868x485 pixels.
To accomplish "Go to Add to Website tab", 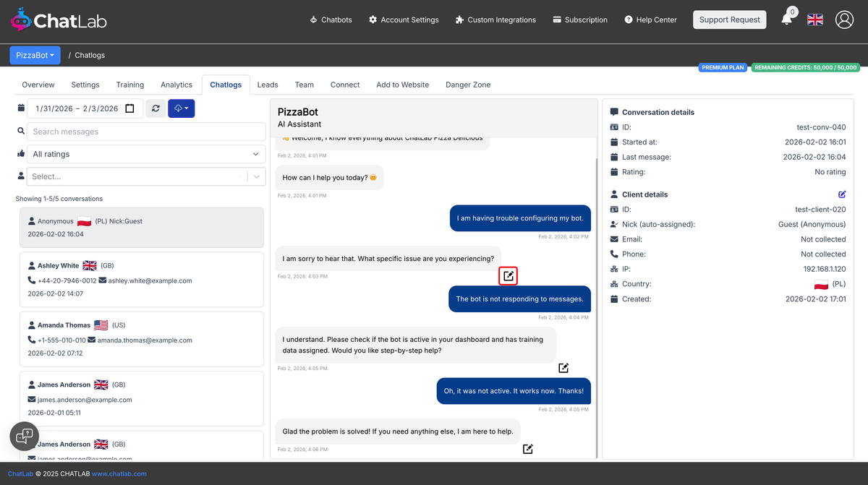I will pyautogui.click(x=403, y=85).
